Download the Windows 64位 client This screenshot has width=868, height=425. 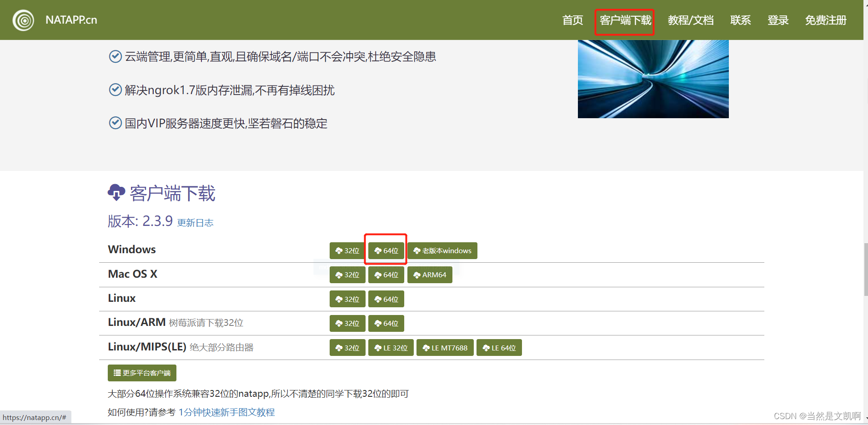[x=385, y=250]
